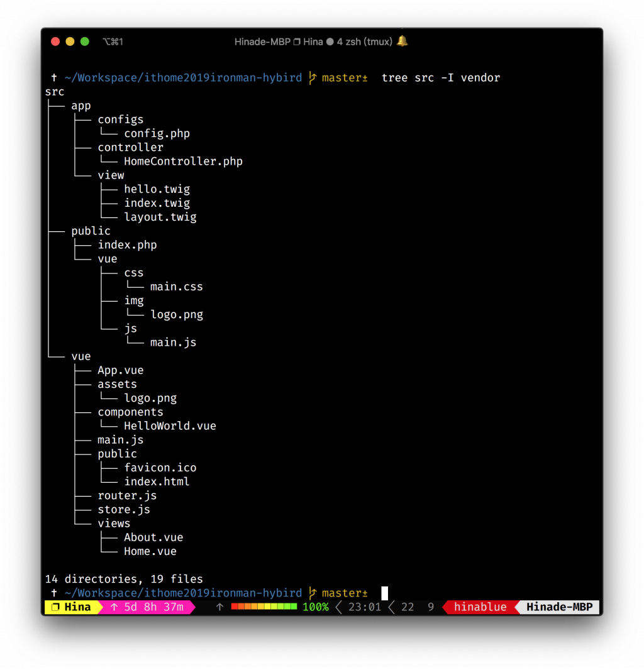Click the '100%' battery percentage
This screenshot has height=670, width=644.
316,607
